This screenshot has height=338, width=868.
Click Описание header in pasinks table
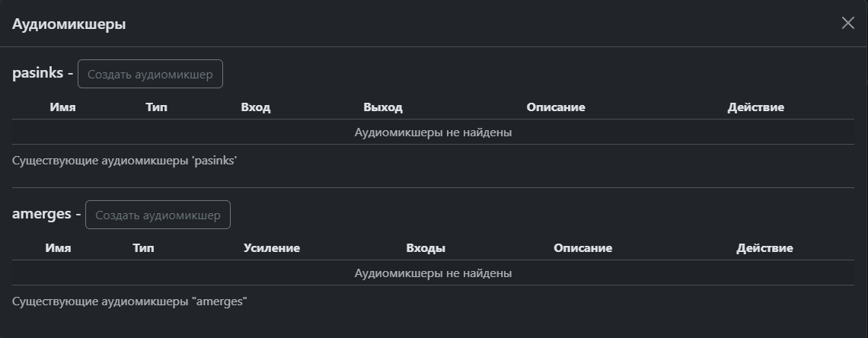click(556, 107)
